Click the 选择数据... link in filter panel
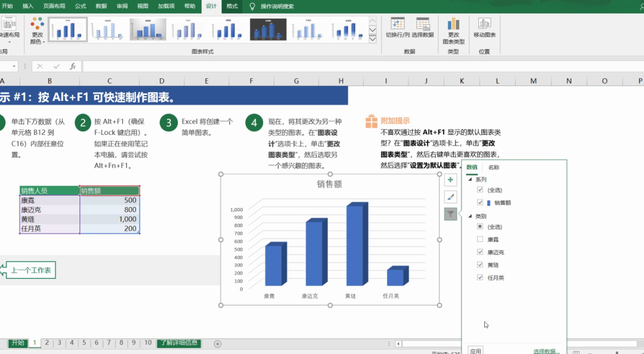The height and width of the screenshot is (354, 644). 546,351
